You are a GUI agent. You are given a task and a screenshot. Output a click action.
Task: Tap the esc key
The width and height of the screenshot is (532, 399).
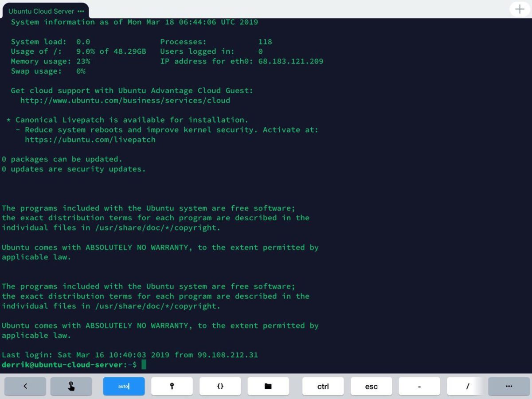pyautogui.click(x=372, y=386)
